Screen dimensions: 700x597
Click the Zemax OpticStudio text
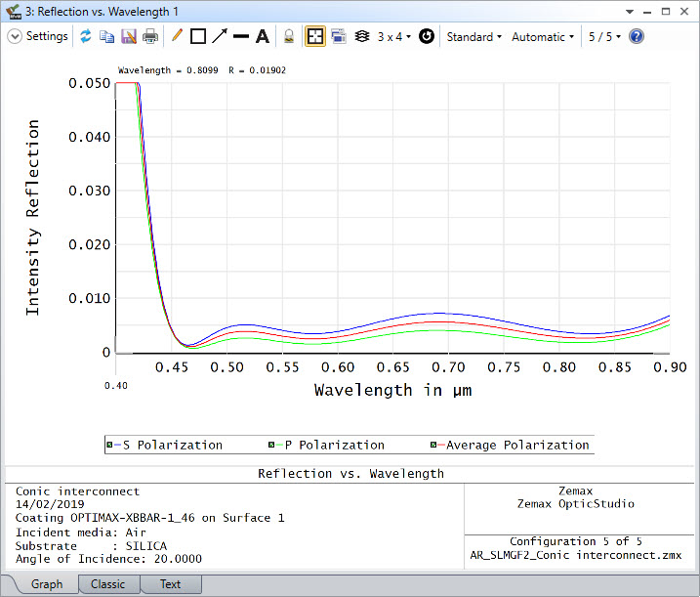(576, 504)
